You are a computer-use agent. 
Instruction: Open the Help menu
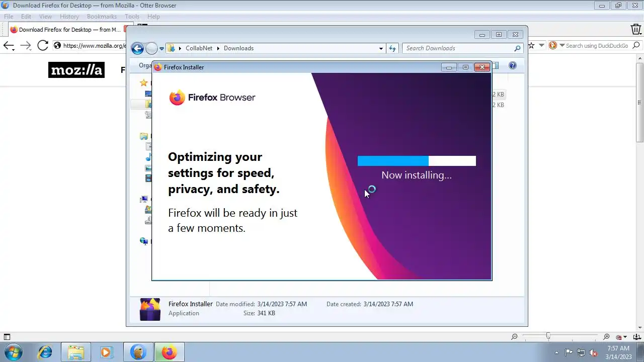[x=153, y=17]
